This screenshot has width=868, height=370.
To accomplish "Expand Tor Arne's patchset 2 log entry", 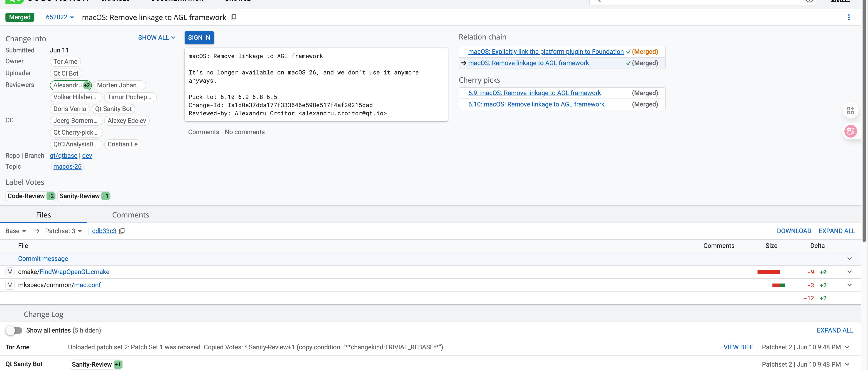I will coord(847,347).
